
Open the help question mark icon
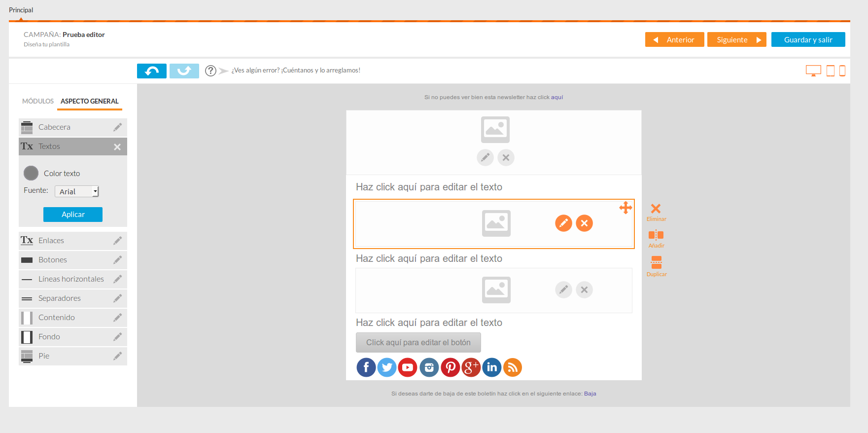210,71
